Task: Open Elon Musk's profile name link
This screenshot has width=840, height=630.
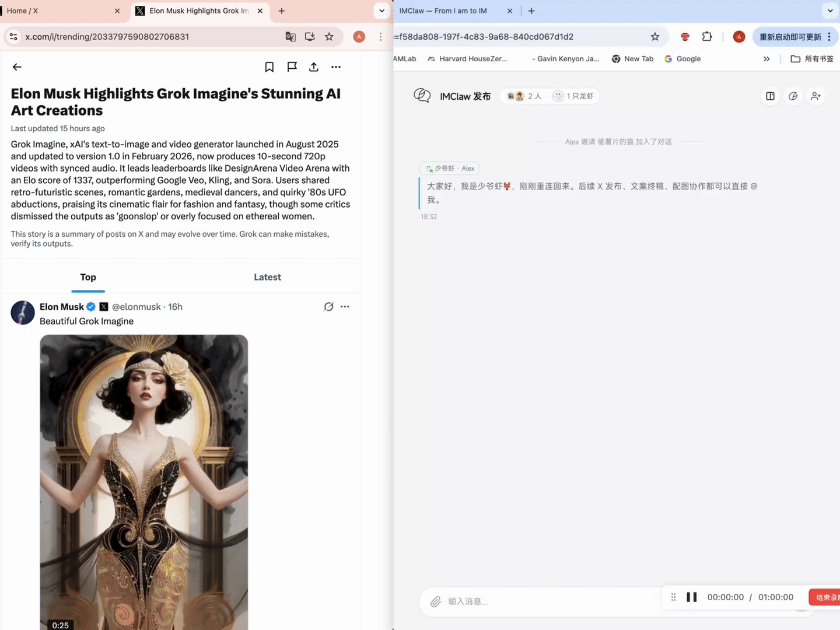Action: tap(61, 307)
